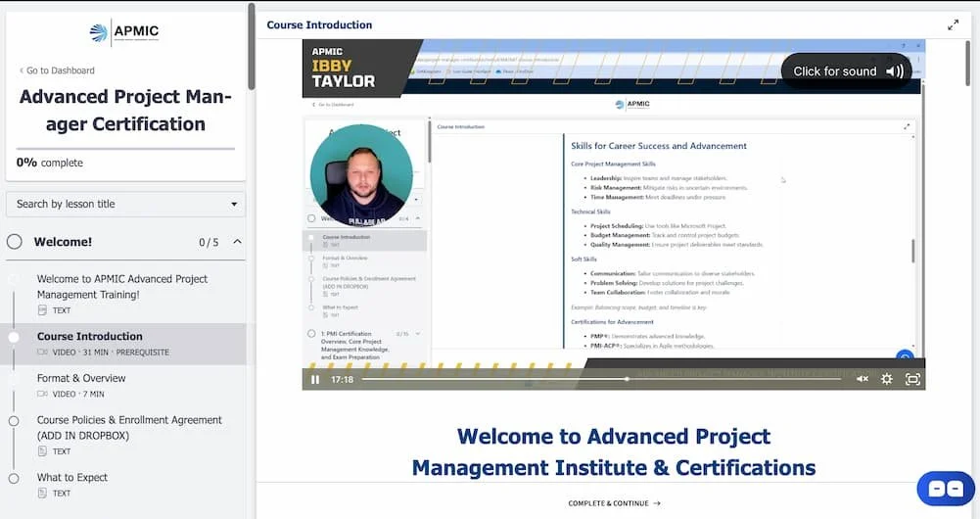Mark Course Introduction circle complete
This screenshot has height=519, width=980.
click(13, 337)
